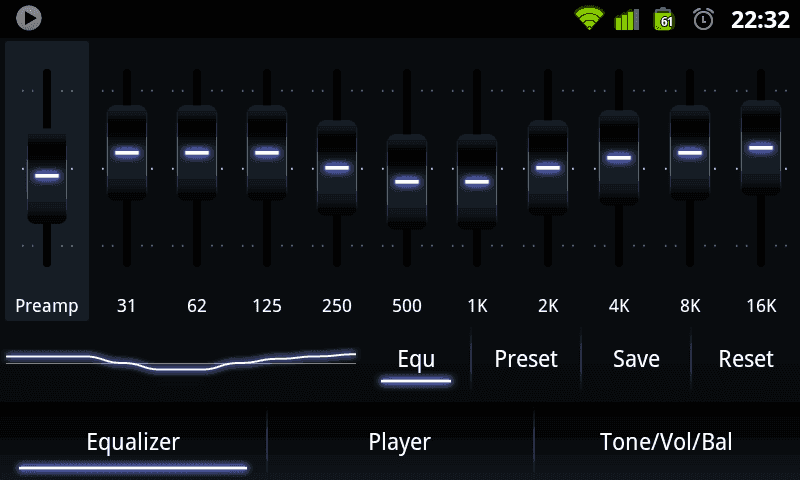The height and width of the screenshot is (480, 800).
Task: Tap the Wi-Fi signal icon
Action: point(589,18)
